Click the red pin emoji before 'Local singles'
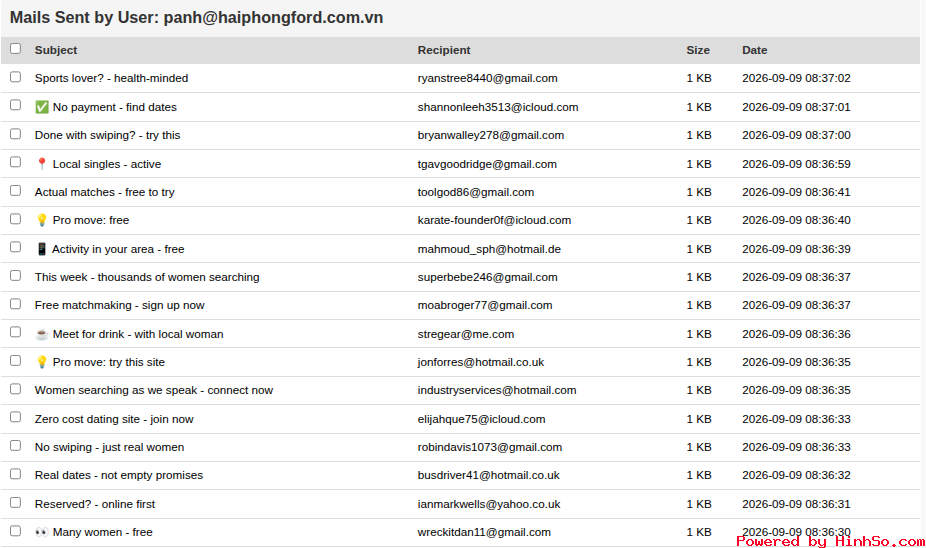 pos(41,164)
